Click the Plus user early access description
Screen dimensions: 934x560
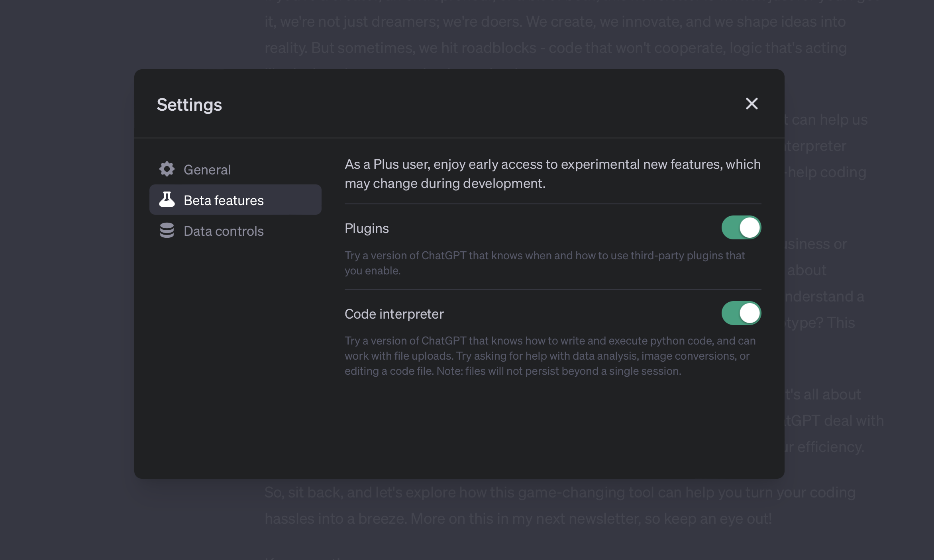tap(552, 174)
